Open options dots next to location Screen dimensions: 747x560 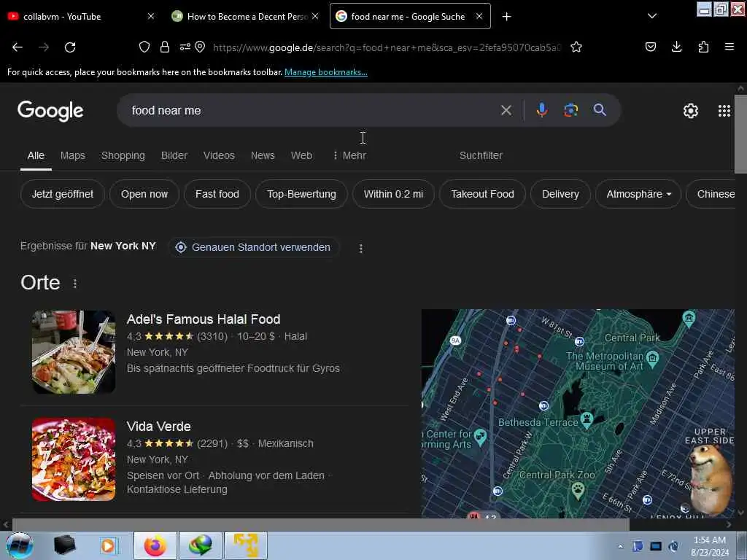coord(360,249)
